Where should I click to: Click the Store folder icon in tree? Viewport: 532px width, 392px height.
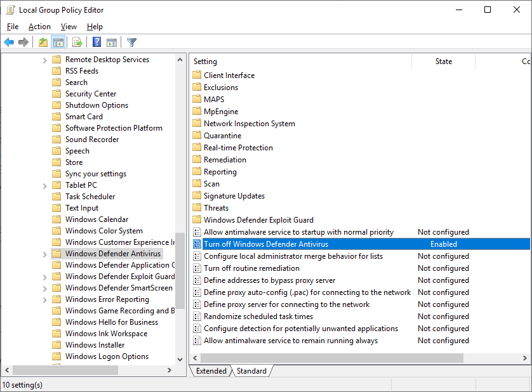pyautogui.click(x=57, y=162)
